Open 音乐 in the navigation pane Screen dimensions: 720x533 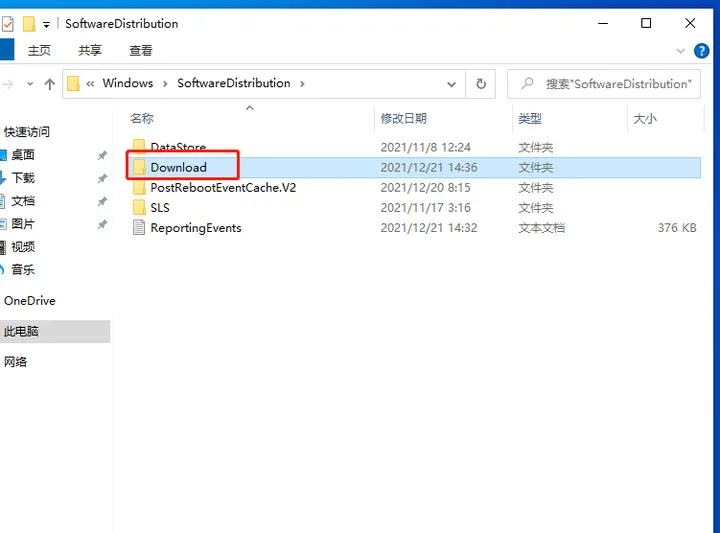point(23,269)
